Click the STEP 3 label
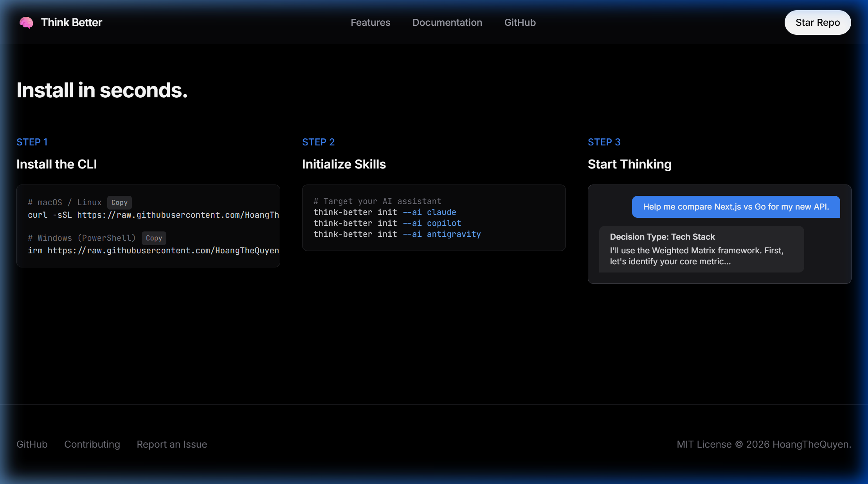 603,142
